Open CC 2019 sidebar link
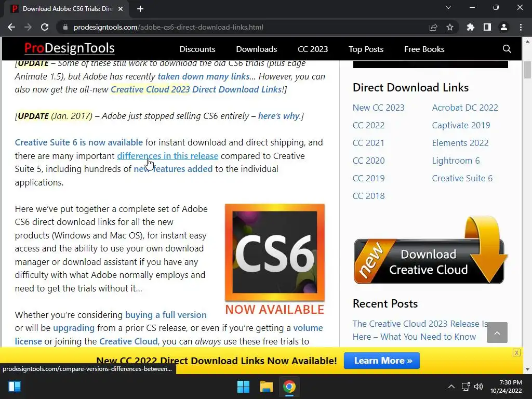 click(x=368, y=178)
